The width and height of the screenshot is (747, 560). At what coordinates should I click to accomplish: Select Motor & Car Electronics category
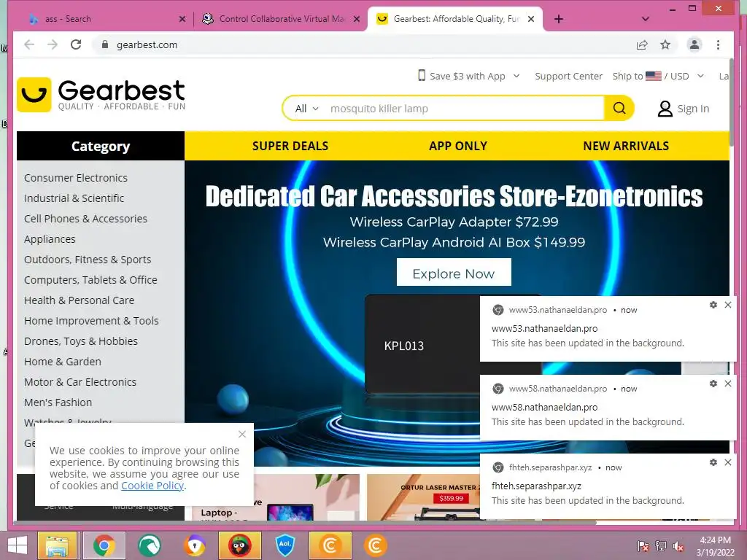(x=80, y=382)
